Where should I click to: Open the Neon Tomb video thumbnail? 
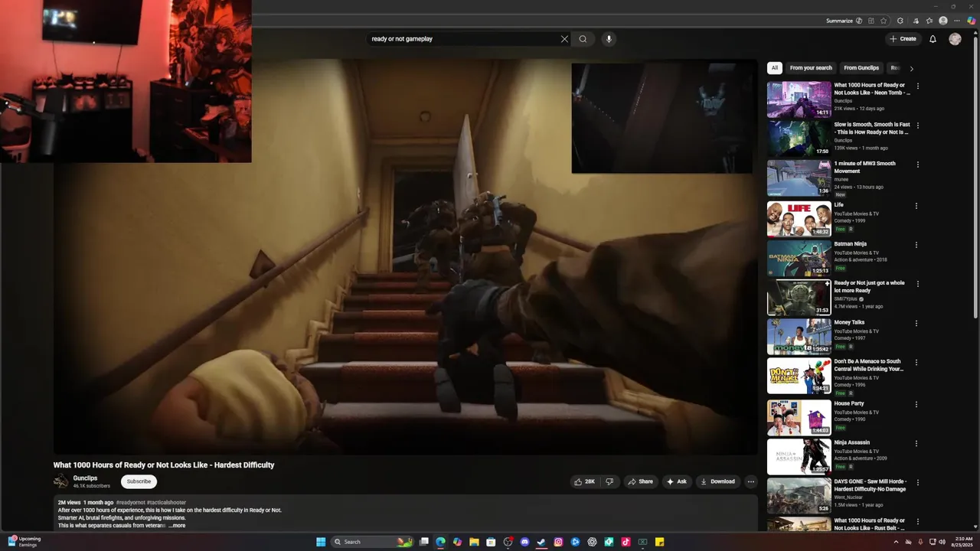(799, 99)
